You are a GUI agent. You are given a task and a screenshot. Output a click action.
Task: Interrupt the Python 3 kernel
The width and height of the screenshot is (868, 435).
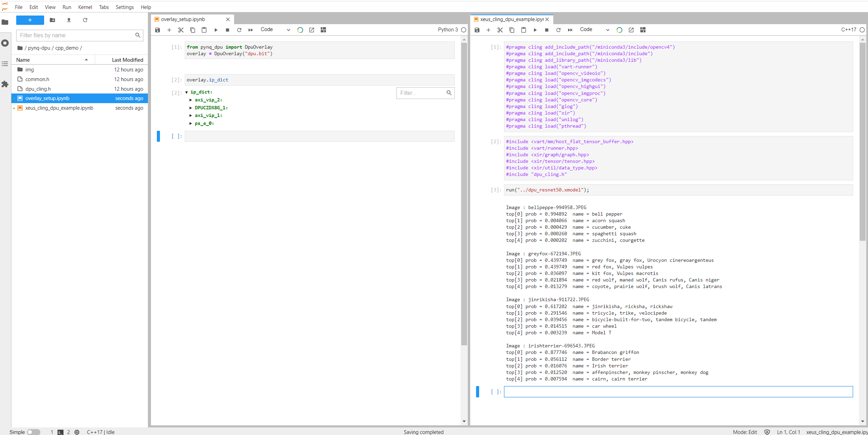click(228, 30)
